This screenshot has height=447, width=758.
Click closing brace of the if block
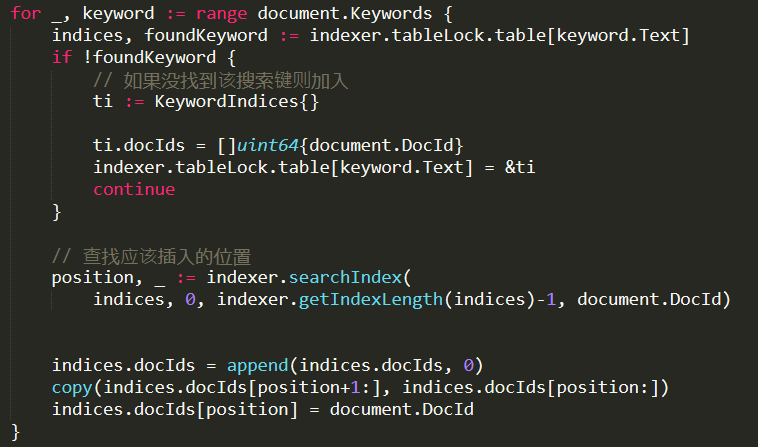click(x=57, y=212)
